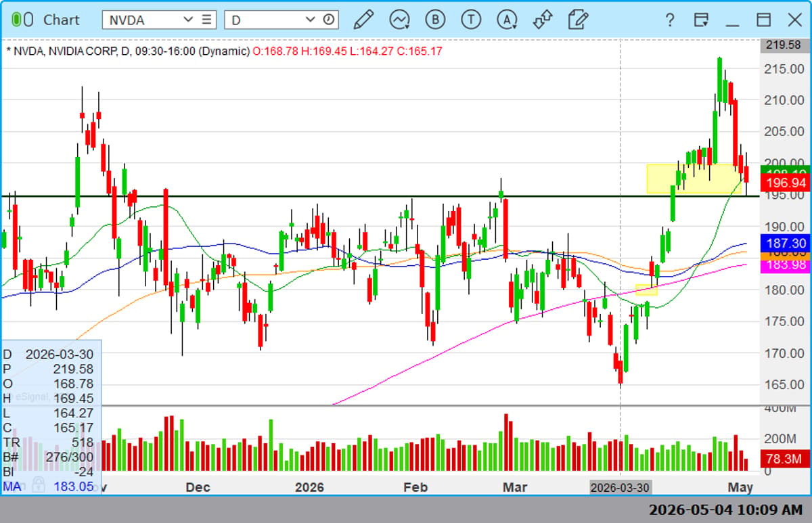
Task: Click the 180.00 price axis label
Action: point(785,290)
